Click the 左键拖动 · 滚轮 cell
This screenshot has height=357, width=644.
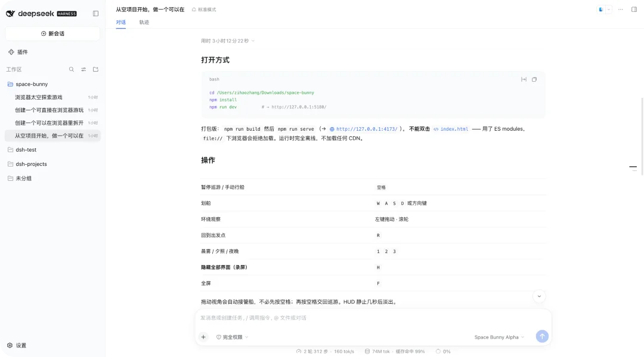[391, 219]
